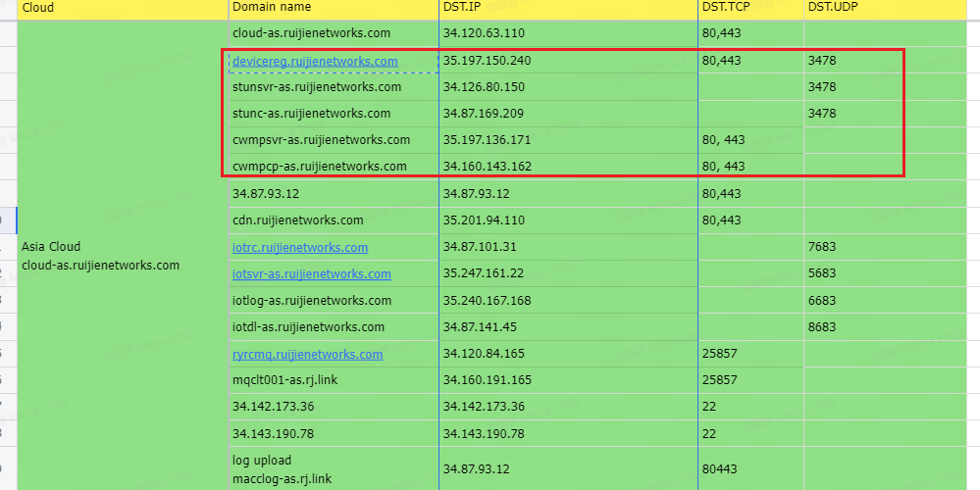Image resolution: width=980 pixels, height=490 pixels.
Task: Click IP cell 35.247.161.22
Action: pyautogui.click(x=568, y=273)
